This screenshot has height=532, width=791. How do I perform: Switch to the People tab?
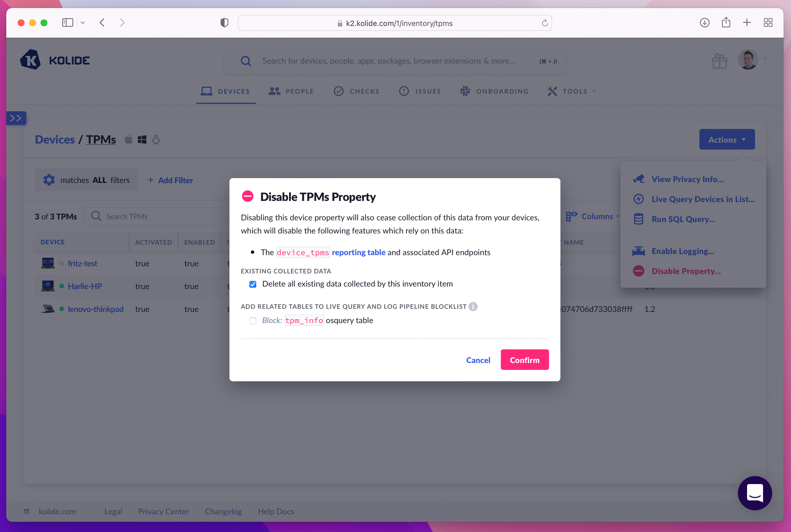tap(291, 91)
